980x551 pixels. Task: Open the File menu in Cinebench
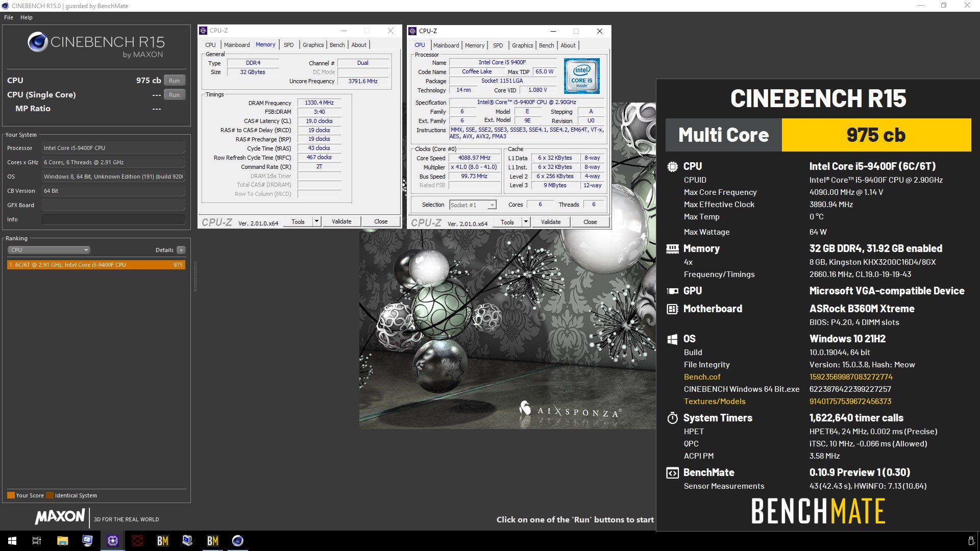pyautogui.click(x=9, y=17)
